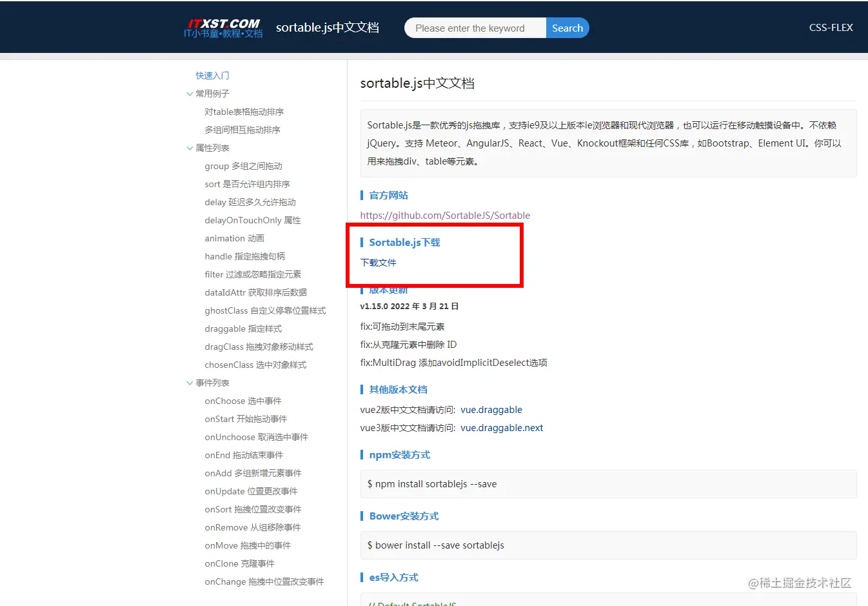
Task: Follow the vue.draggable link
Action: [x=491, y=410]
